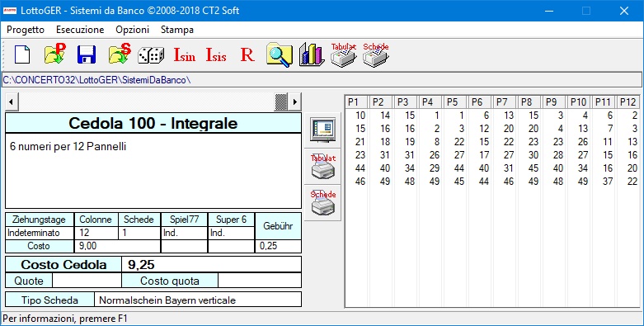Click the SistemiDaBanco path bar
The height and width of the screenshot is (326, 644).
tap(322, 80)
